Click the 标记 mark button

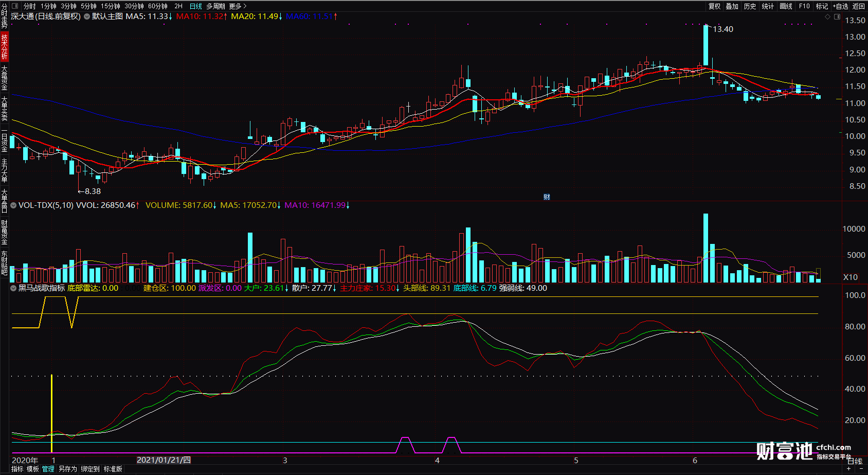(822, 6)
